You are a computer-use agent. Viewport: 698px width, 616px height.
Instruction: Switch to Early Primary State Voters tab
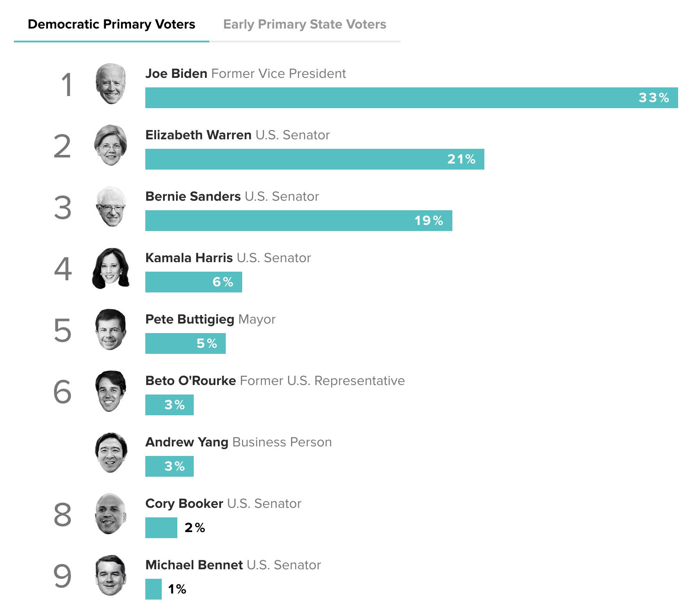[x=304, y=24]
